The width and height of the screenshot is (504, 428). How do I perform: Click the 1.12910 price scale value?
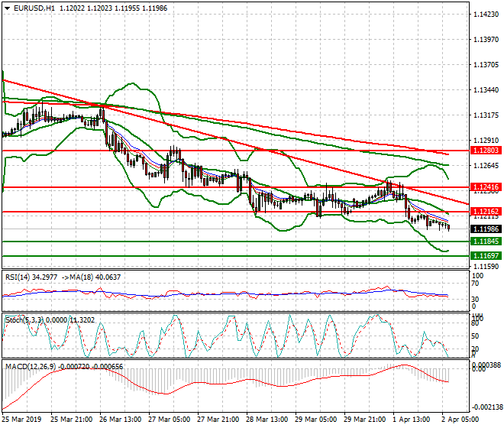point(486,141)
